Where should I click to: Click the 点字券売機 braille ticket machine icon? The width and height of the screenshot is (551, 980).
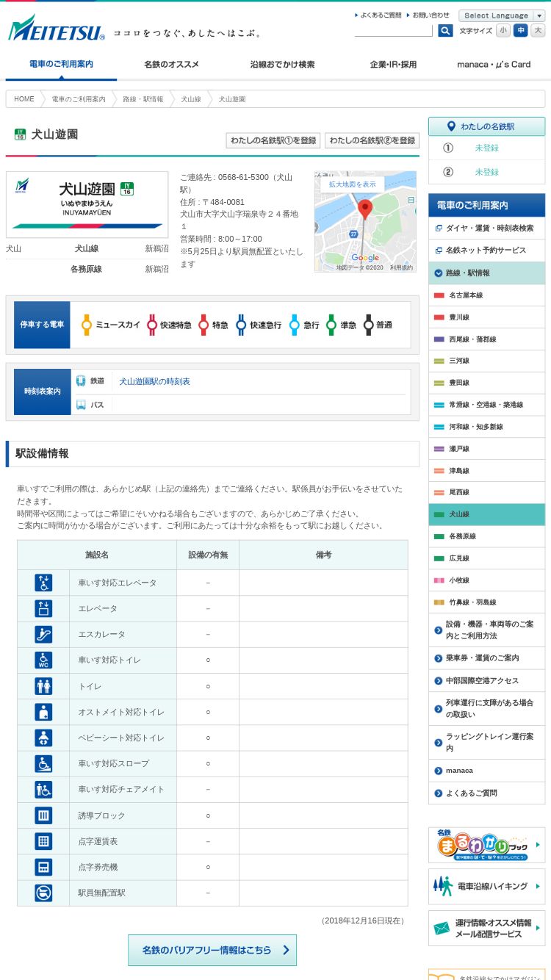click(43, 867)
